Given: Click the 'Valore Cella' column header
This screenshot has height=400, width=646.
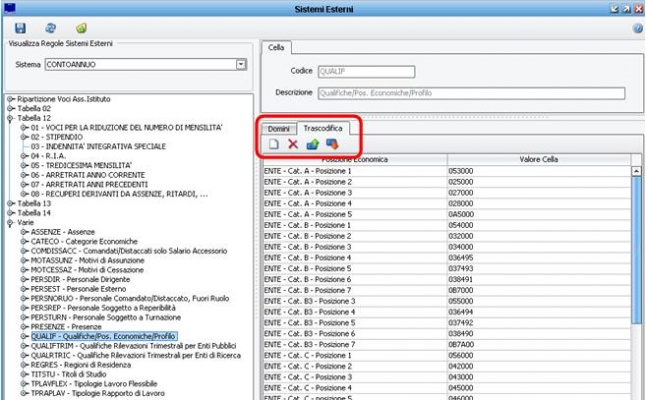Looking at the screenshot, I should pyautogui.click(x=544, y=160).
